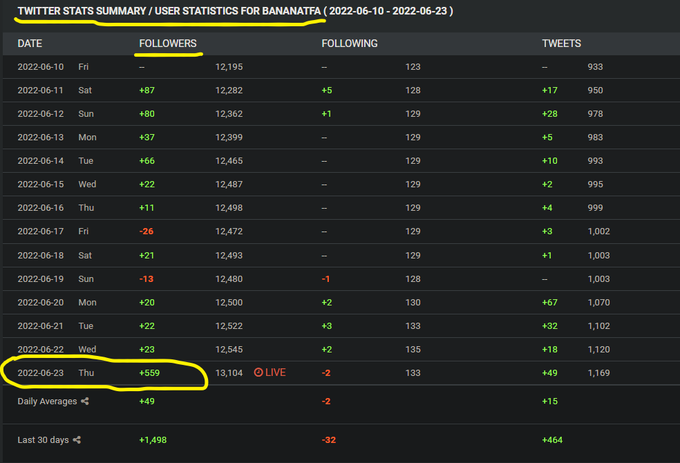Click the +87 followers change value
The width and height of the screenshot is (680, 463).
(x=147, y=90)
